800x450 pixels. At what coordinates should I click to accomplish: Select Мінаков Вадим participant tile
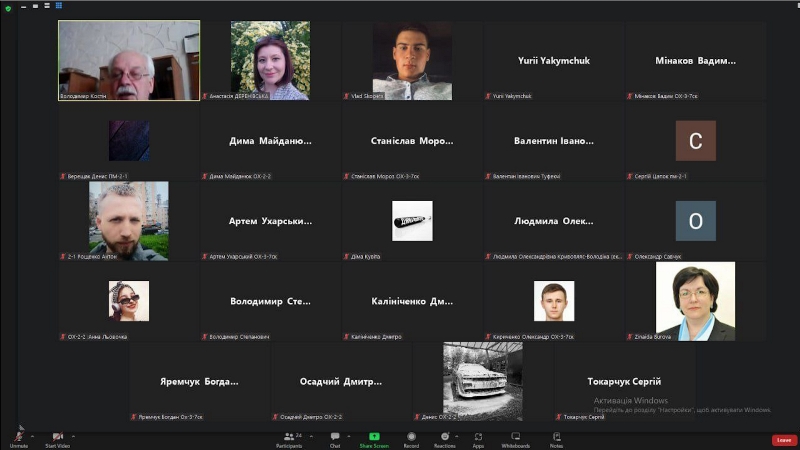695,60
